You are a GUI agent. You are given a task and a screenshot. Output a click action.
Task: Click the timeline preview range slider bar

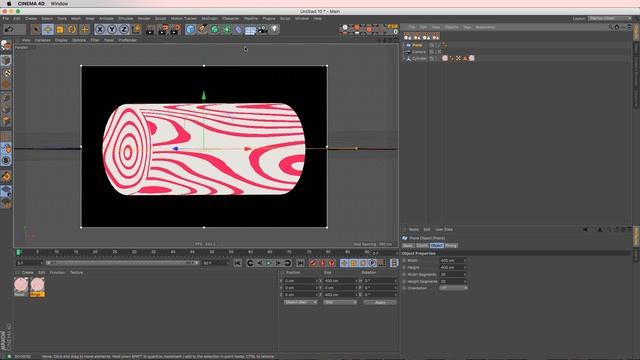[122, 263]
